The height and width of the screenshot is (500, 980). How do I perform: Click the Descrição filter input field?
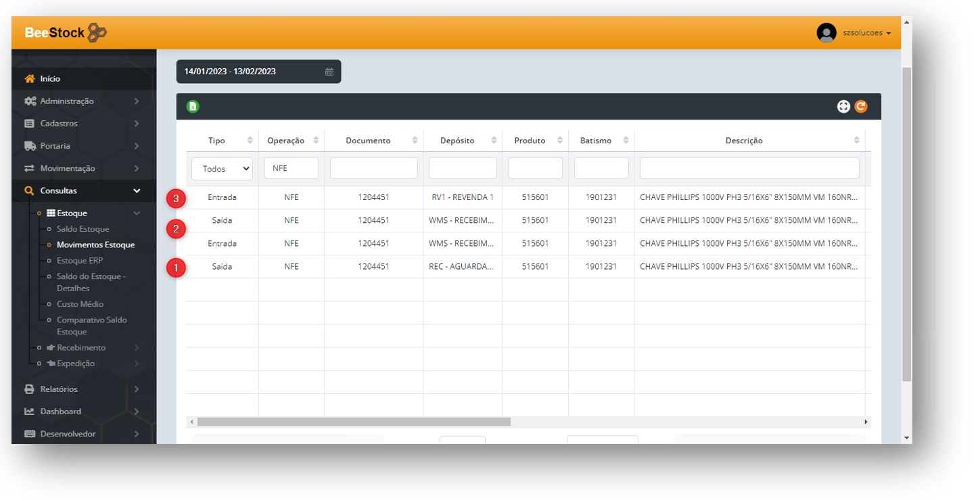pos(749,169)
